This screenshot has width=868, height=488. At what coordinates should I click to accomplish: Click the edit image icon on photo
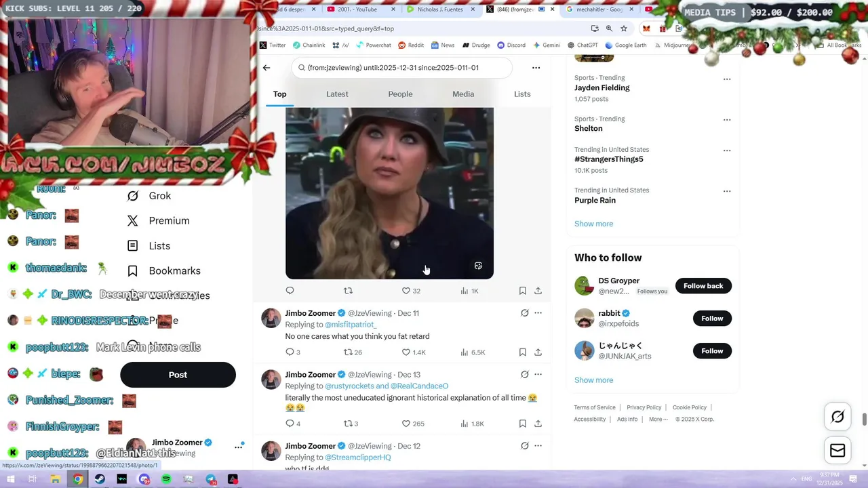(x=478, y=266)
